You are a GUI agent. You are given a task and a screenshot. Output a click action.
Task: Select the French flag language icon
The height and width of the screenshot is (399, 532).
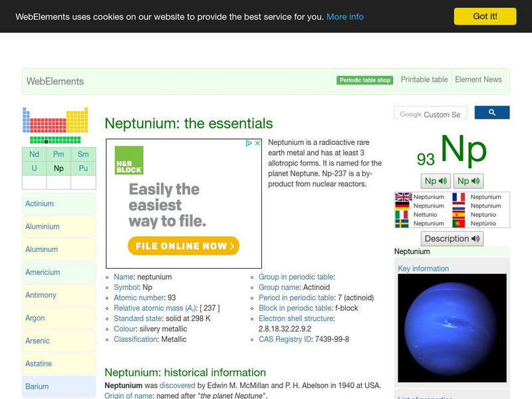(460, 197)
